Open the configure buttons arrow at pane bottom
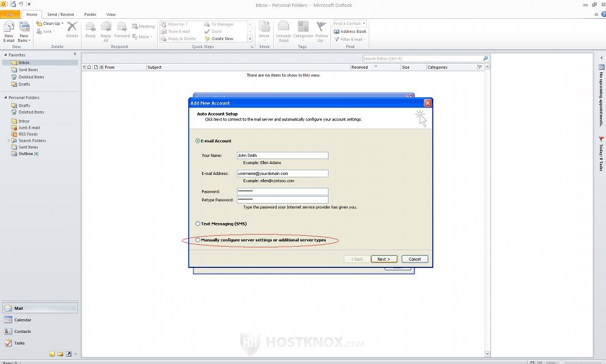The image size is (606, 364). (x=75, y=354)
